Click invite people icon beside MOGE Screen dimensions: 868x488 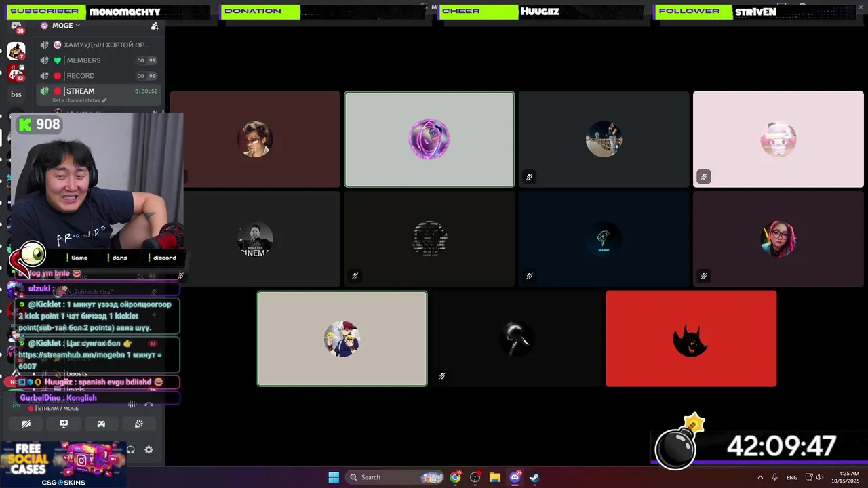tap(155, 26)
